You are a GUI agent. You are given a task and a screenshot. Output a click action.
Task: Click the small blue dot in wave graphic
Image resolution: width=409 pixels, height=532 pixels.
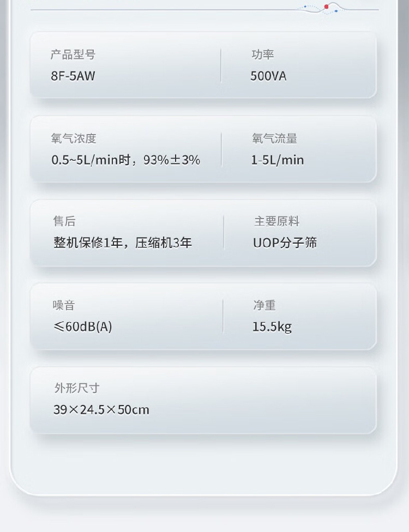(x=336, y=11)
